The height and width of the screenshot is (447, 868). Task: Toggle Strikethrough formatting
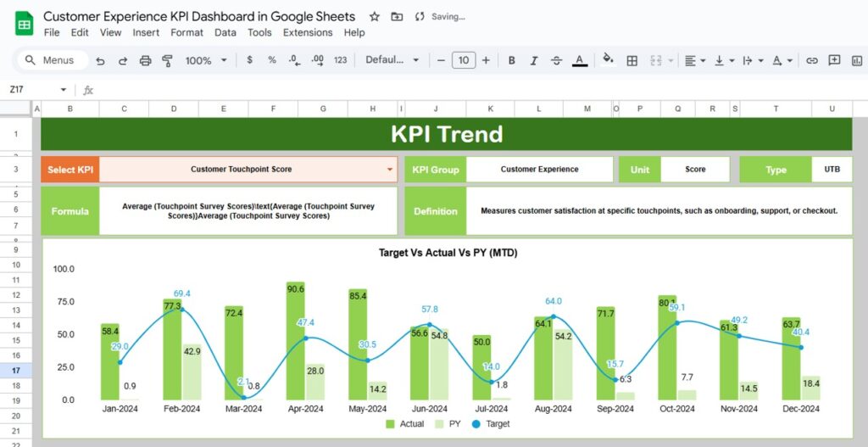[x=556, y=60]
